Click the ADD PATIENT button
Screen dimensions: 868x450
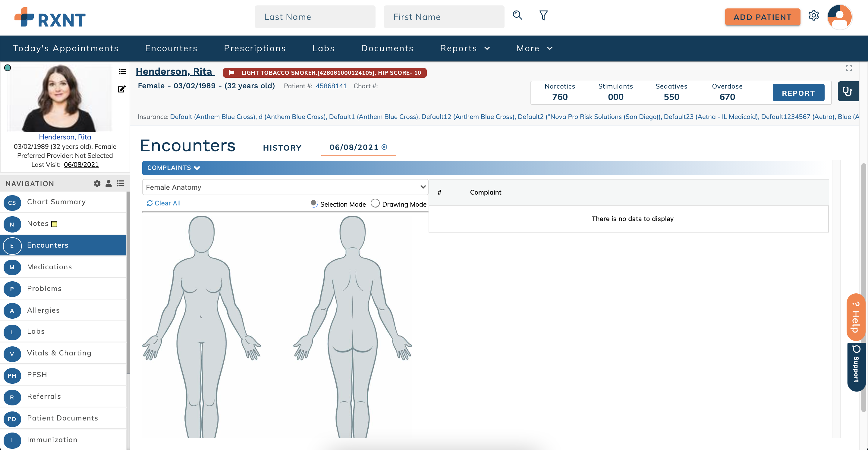pyautogui.click(x=763, y=17)
